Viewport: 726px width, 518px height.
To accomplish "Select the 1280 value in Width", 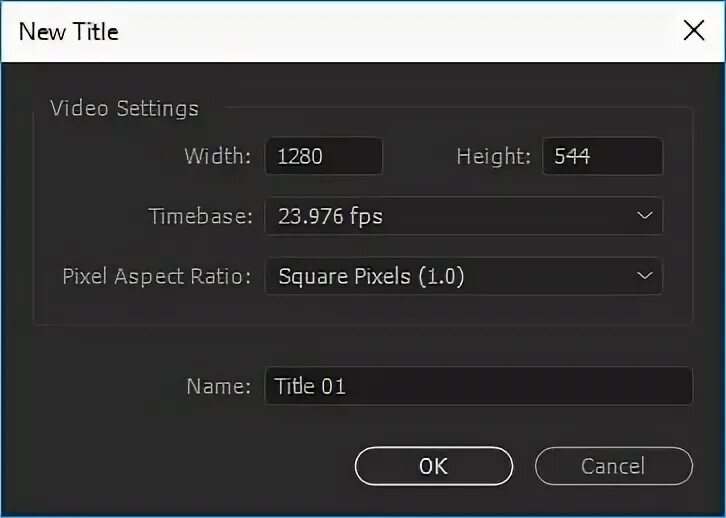I will coord(300,157).
